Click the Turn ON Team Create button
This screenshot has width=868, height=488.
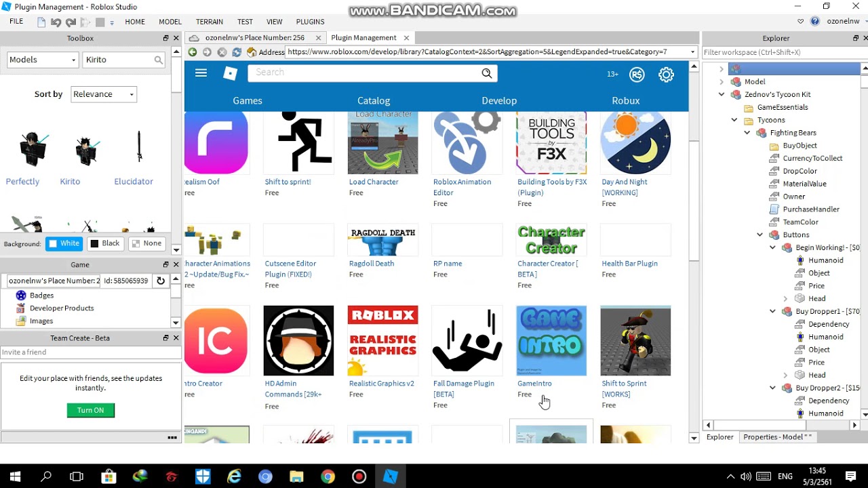coord(91,410)
